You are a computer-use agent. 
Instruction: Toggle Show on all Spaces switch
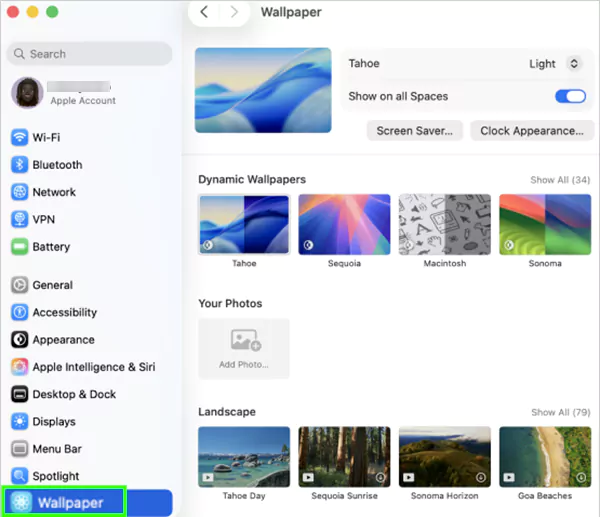click(570, 96)
